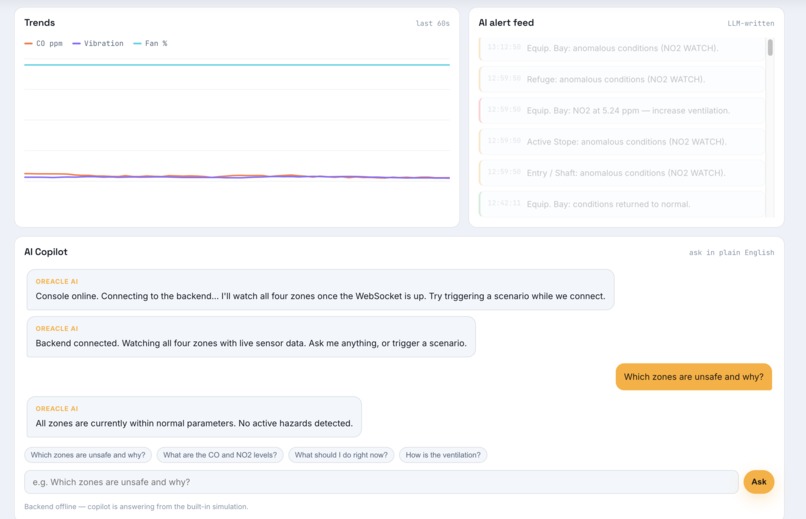The height and width of the screenshot is (519, 806).
Task: Open alert 'Equip. Bay: conditions returned to normal'
Action: coord(621,204)
